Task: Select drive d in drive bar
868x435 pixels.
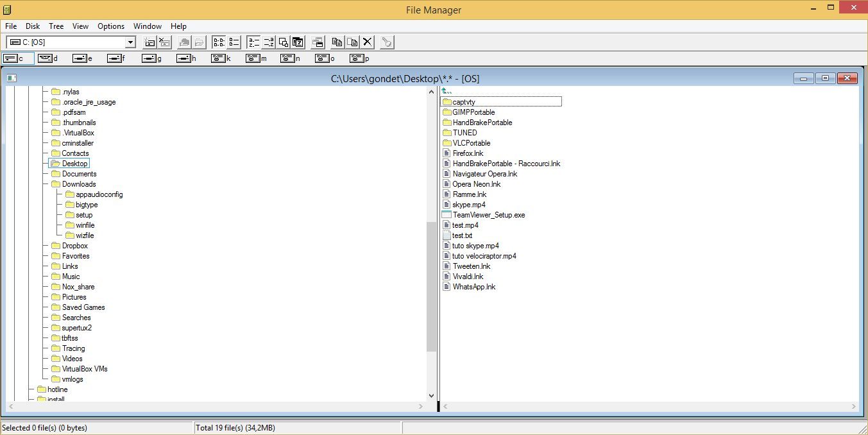Action: (47, 58)
